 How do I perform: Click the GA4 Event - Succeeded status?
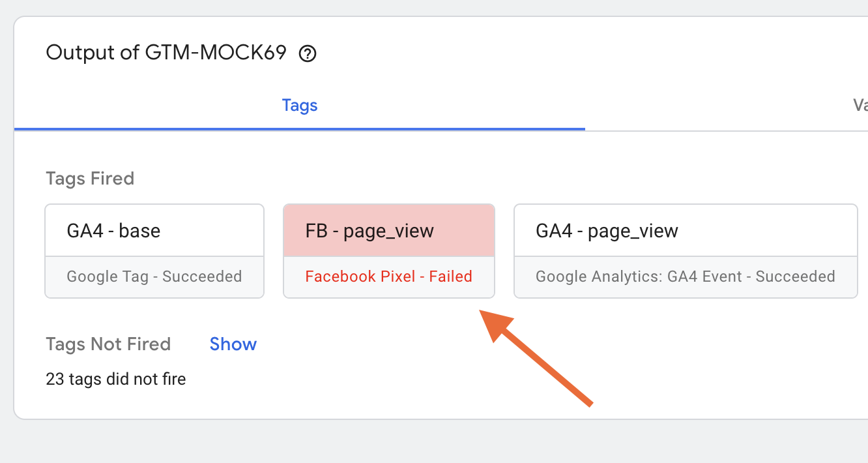point(686,276)
